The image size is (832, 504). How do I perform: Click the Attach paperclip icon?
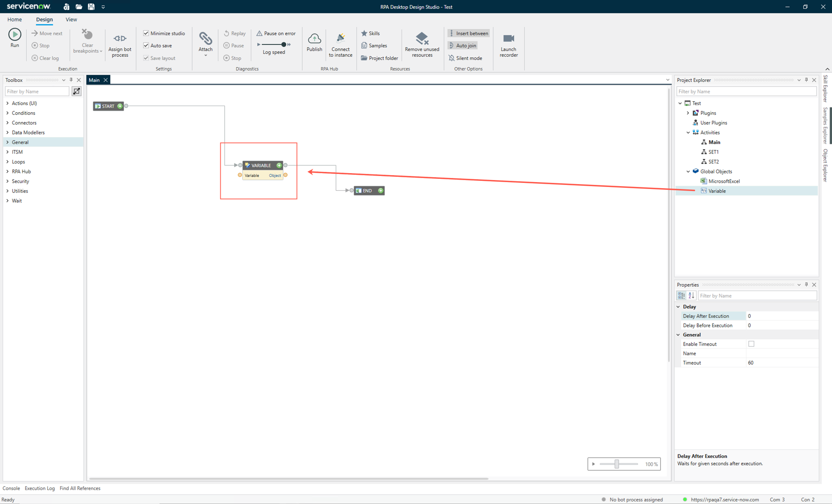coord(206,38)
